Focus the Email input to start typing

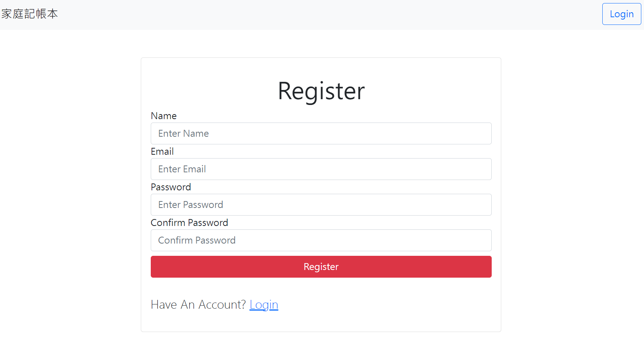tap(321, 169)
